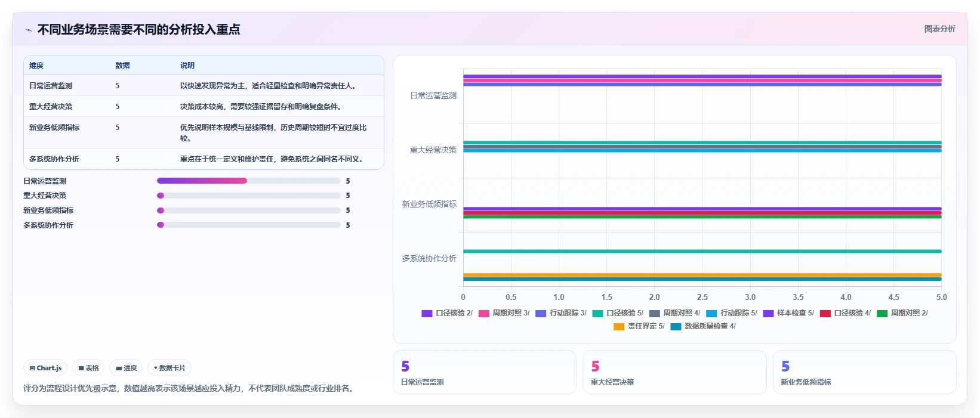The width and height of the screenshot is (980, 418).
Task: Click x-axis tick value 5.0
Action: (941, 297)
